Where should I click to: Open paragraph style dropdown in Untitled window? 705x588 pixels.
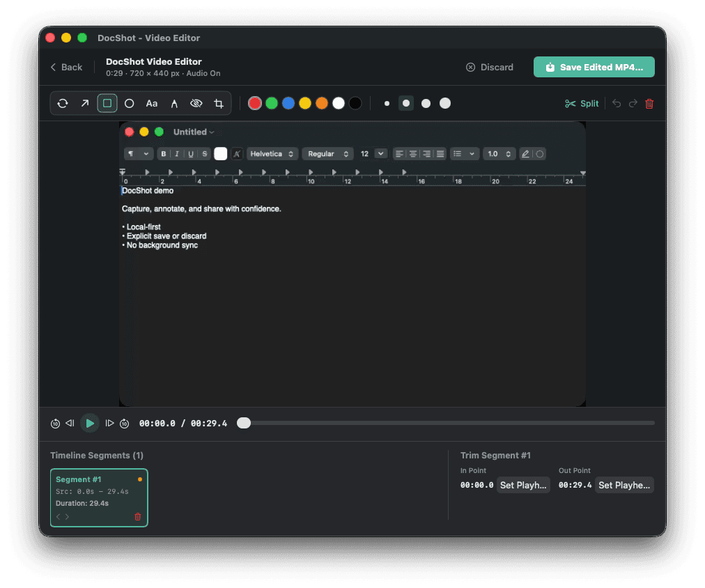pyautogui.click(x=139, y=154)
